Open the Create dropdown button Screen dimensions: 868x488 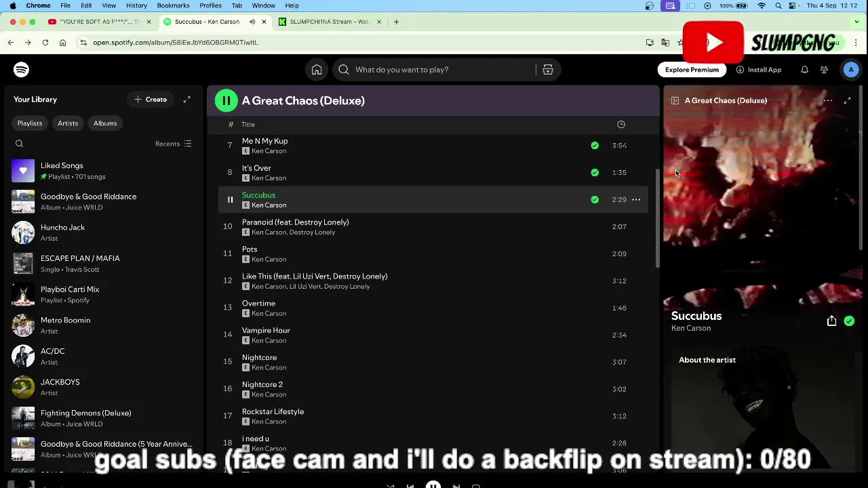click(150, 100)
